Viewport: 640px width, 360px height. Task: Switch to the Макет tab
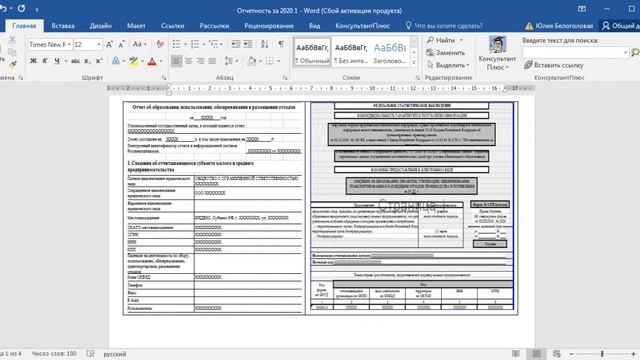click(x=136, y=26)
